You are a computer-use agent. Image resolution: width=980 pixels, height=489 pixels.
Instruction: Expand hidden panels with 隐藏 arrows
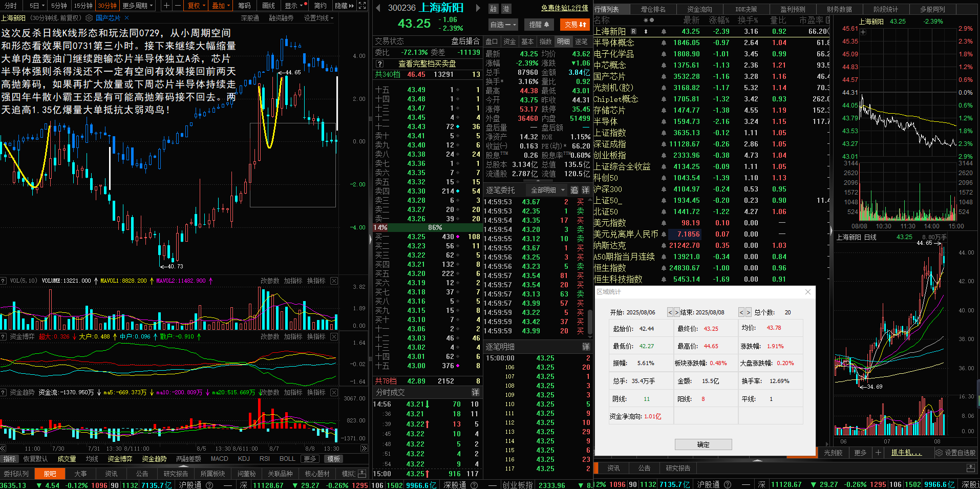tap(344, 6)
